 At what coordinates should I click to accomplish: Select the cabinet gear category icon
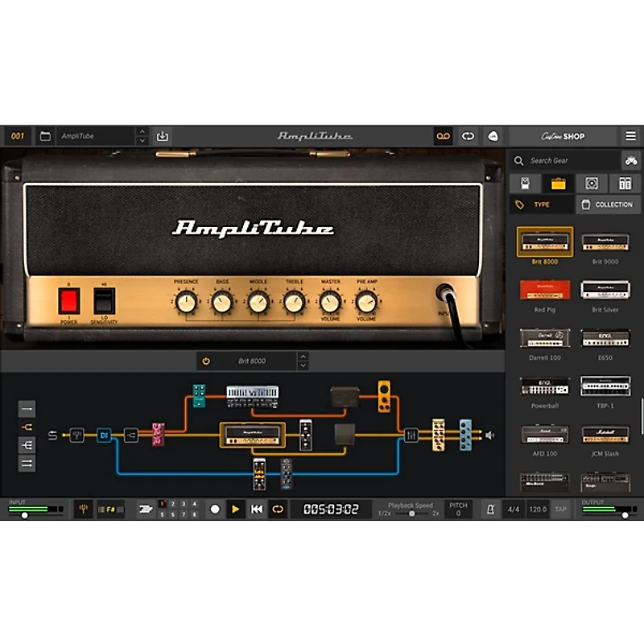pyautogui.click(x=592, y=183)
